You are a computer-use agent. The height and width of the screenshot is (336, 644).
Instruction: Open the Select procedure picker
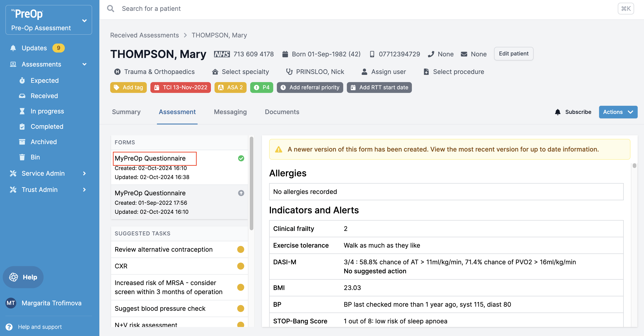(x=454, y=72)
